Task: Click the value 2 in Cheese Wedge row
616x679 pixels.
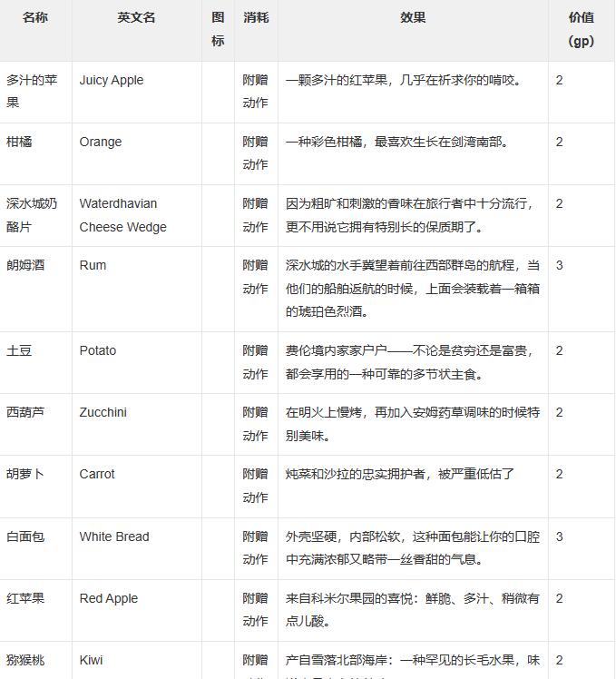Action: point(559,203)
